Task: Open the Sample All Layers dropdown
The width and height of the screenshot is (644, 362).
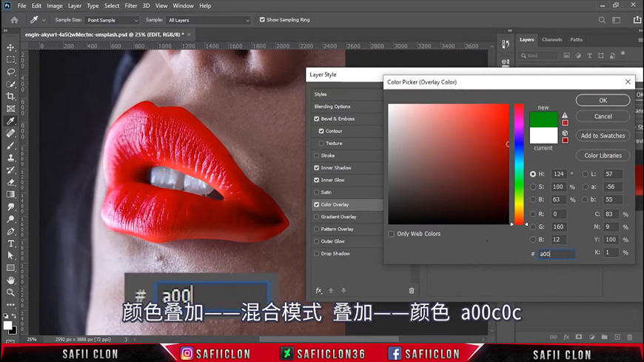Action: (x=208, y=20)
